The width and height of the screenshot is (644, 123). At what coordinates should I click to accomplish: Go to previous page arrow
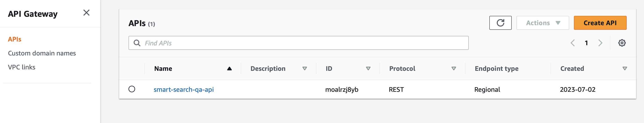(572, 43)
